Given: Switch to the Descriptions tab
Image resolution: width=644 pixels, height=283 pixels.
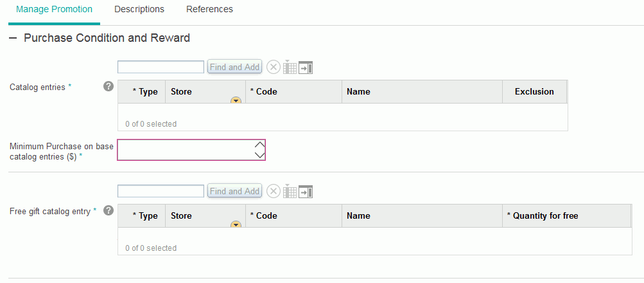Looking at the screenshot, I should point(139,10).
